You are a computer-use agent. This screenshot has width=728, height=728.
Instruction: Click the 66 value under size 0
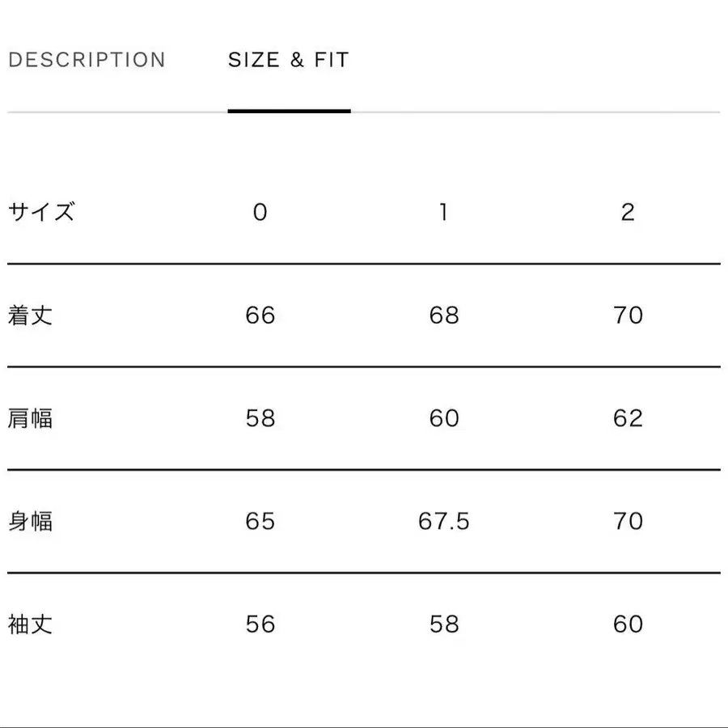(260, 315)
